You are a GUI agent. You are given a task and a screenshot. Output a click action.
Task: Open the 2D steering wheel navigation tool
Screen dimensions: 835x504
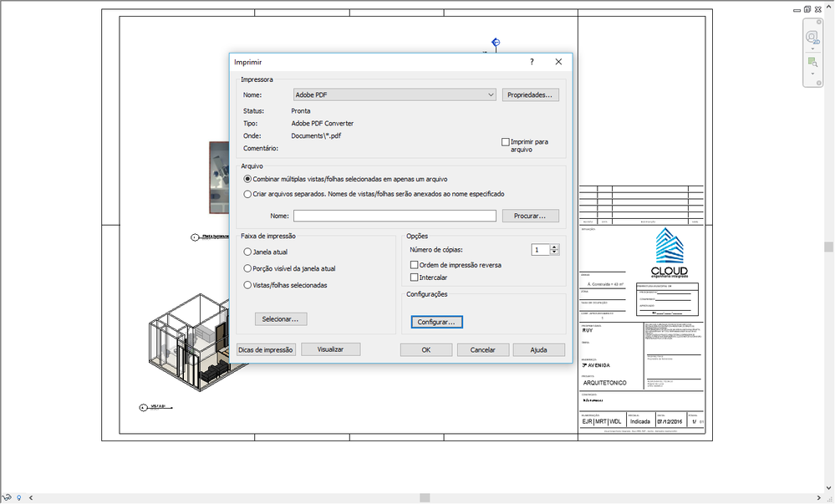(x=812, y=38)
